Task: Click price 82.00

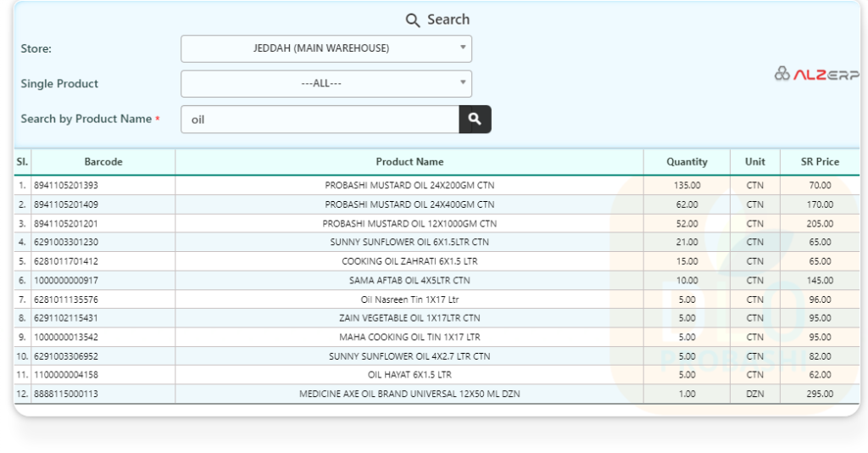Action: tap(820, 356)
